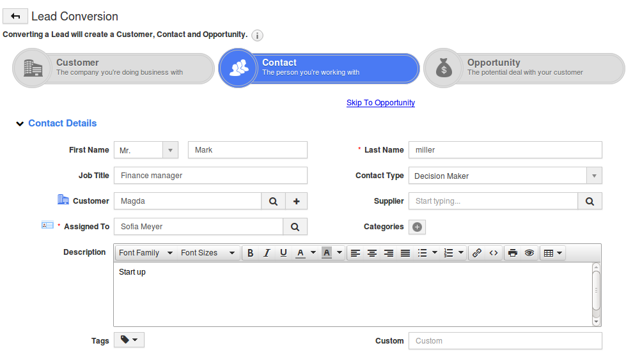Add a new customer with plus icon

(296, 201)
